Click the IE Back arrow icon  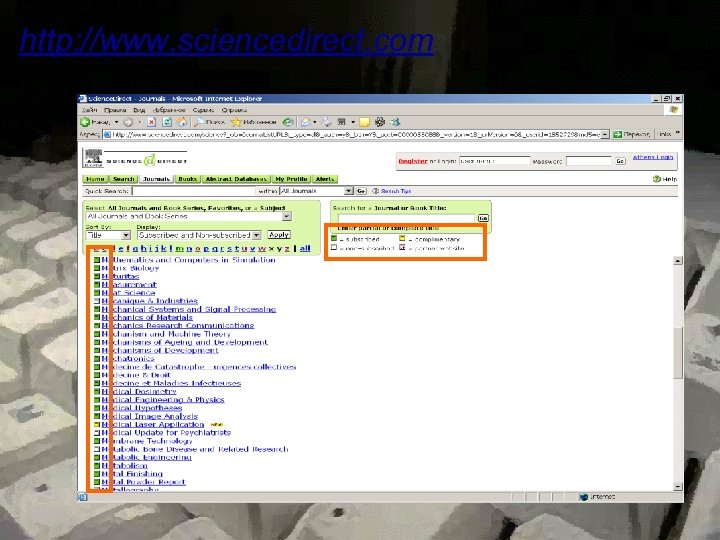point(85,122)
